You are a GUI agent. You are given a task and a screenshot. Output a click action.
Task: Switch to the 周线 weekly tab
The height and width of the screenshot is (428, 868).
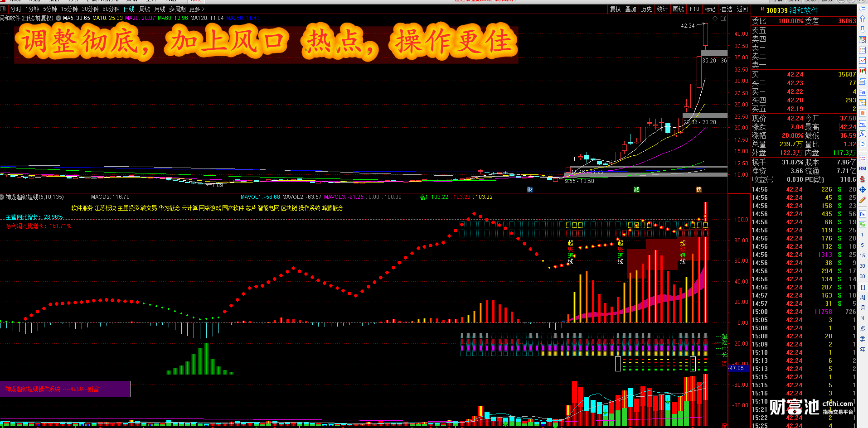coord(145,9)
